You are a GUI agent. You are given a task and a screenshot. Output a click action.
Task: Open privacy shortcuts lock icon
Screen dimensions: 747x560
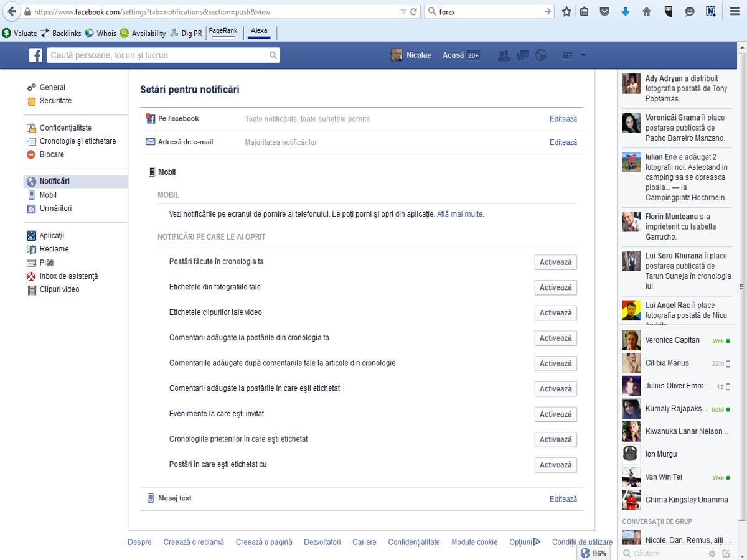click(x=567, y=55)
